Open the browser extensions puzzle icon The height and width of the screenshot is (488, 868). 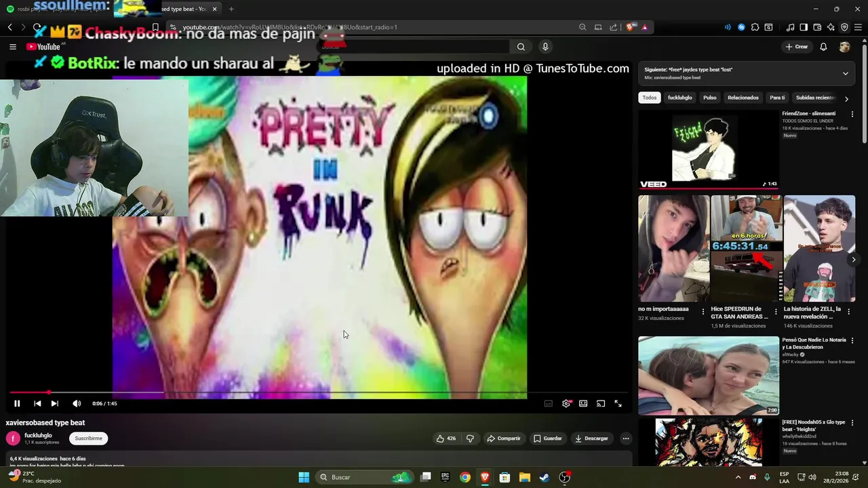[755, 27]
